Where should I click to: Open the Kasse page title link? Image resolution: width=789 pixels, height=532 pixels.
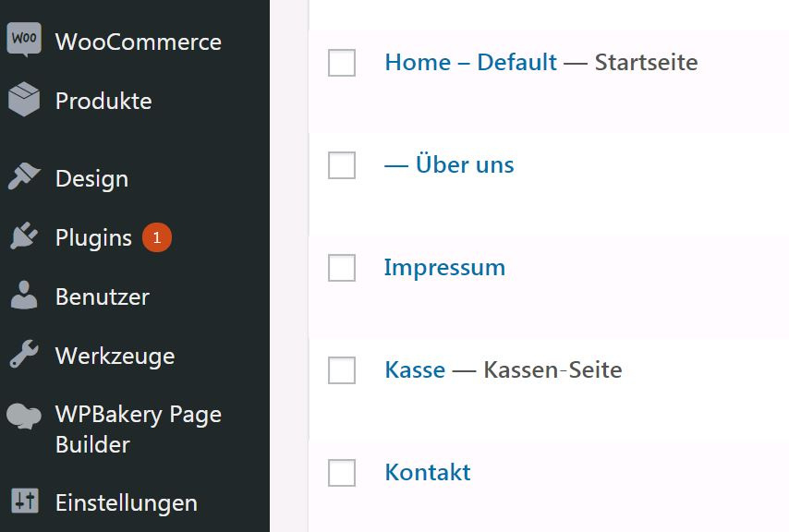point(415,370)
